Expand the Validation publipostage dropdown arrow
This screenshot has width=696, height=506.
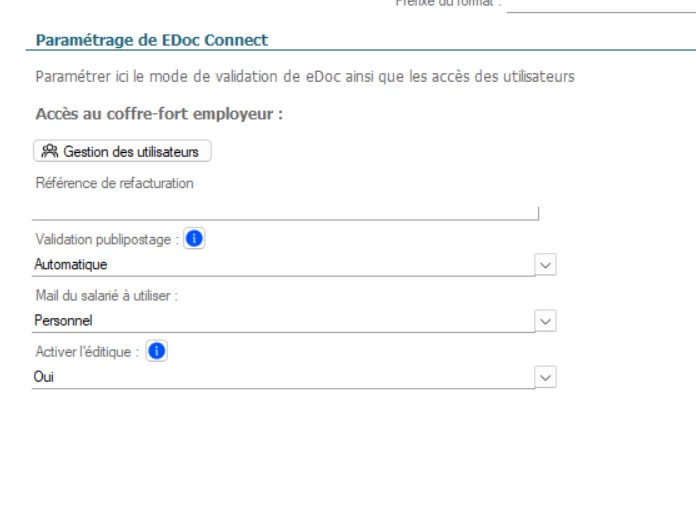click(x=546, y=265)
